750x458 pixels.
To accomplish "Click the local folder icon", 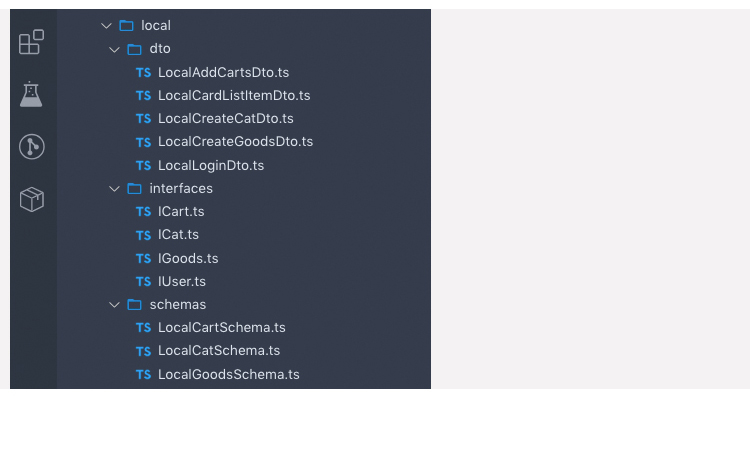I will pyautogui.click(x=126, y=25).
